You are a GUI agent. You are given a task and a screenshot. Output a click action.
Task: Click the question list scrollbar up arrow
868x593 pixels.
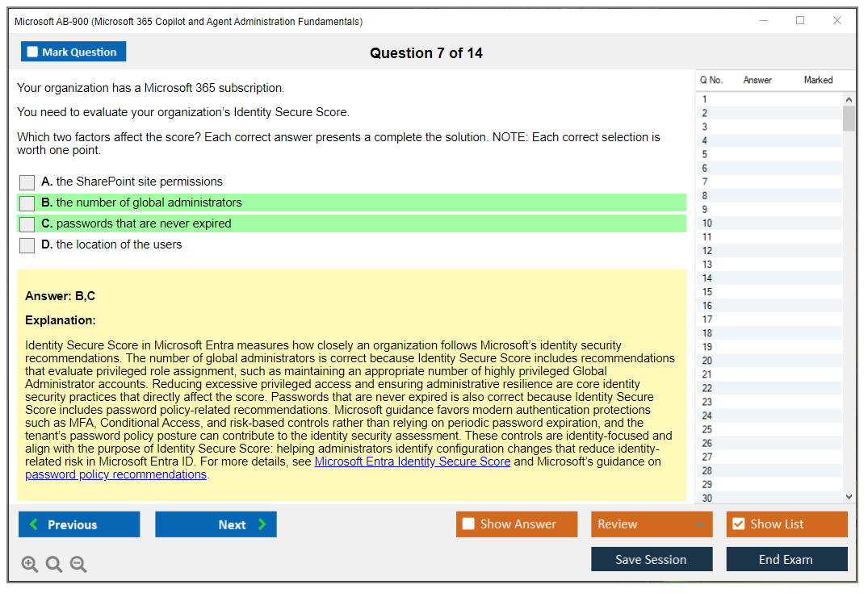[x=849, y=99]
